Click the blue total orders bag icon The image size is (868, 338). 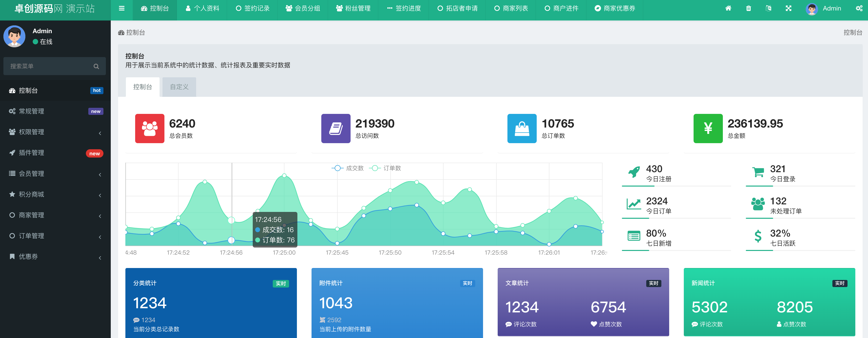(x=522, y=128)
